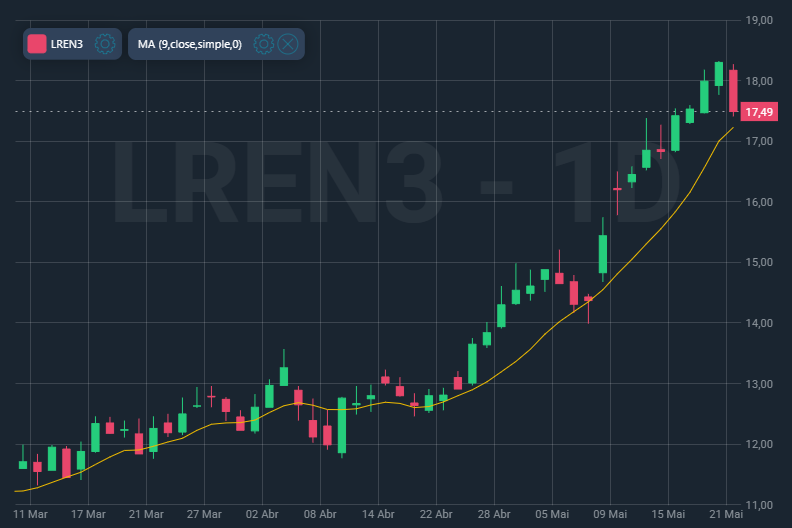Click the 15 Mai date label
Viewport: 792px width, 528px height.
668,514
